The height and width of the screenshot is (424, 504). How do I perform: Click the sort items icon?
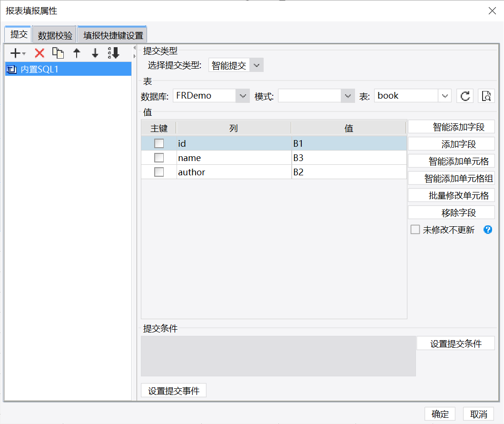[x=113, y=53]
